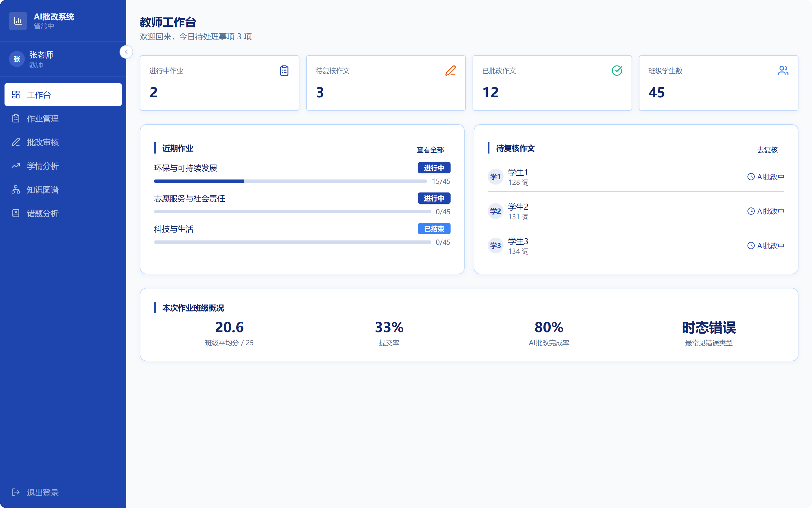
Task: Click the 班级学生数 card value 45
Action: pos(656,92)
